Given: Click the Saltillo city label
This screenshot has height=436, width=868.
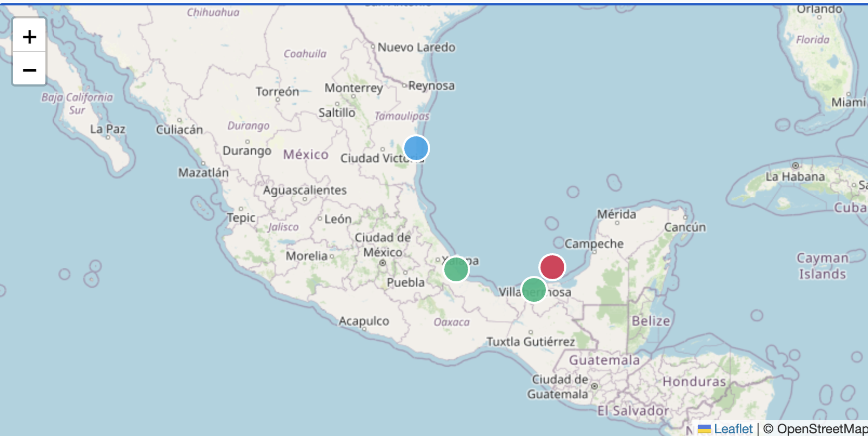Looking at the screenshot, I should coord(337,113).
